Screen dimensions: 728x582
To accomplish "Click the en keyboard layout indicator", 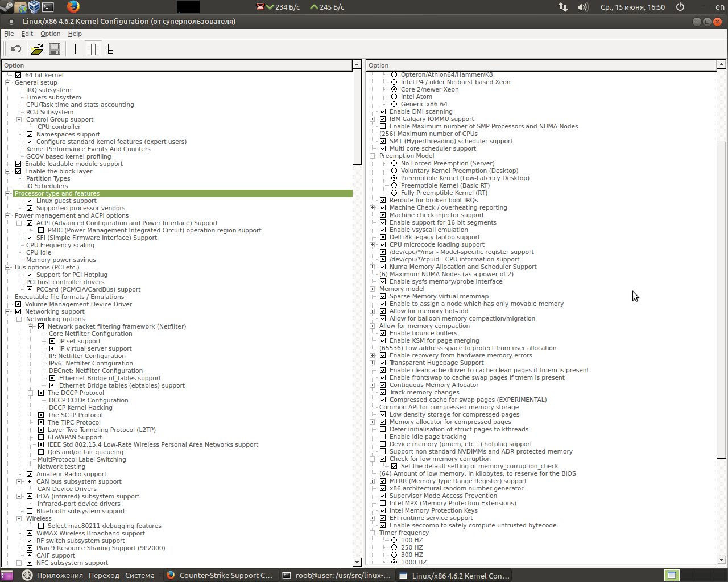I will pyautogui.click(x=719, y=7).
